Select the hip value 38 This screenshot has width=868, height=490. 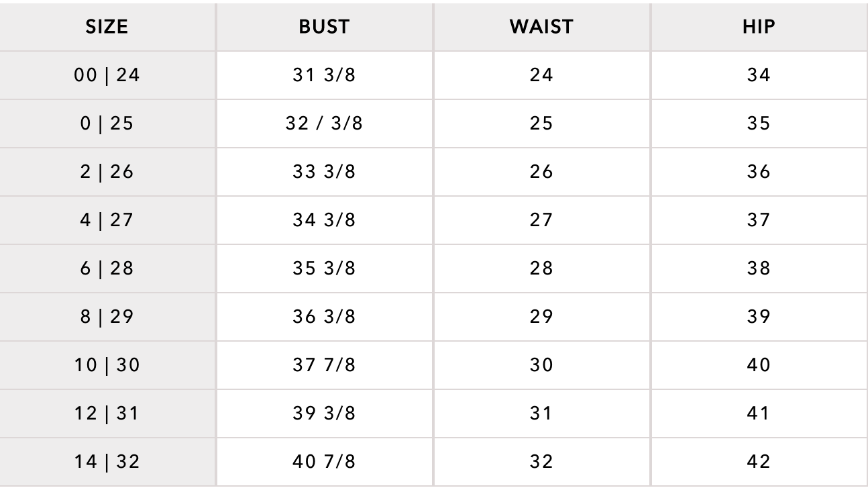click(x=759, y=268)
